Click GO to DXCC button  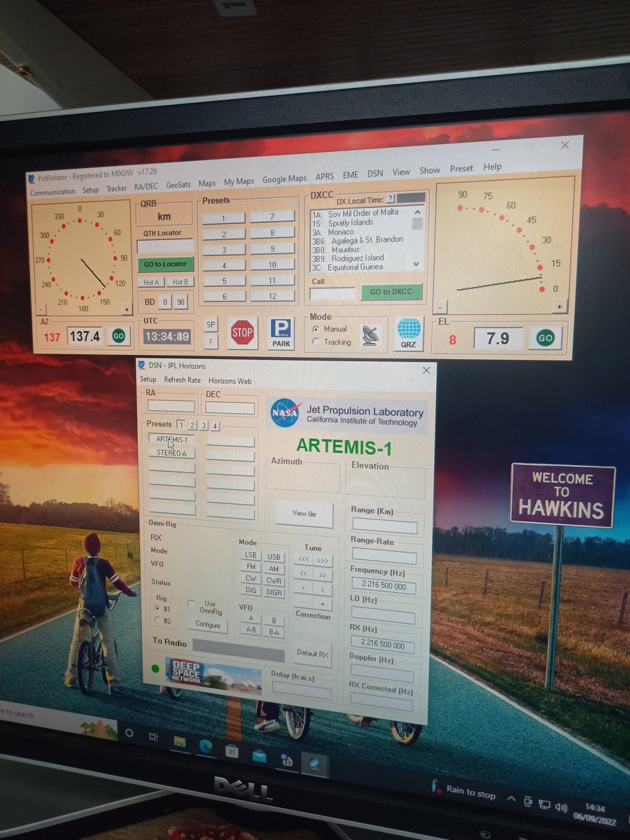click(x=391, y=292)
